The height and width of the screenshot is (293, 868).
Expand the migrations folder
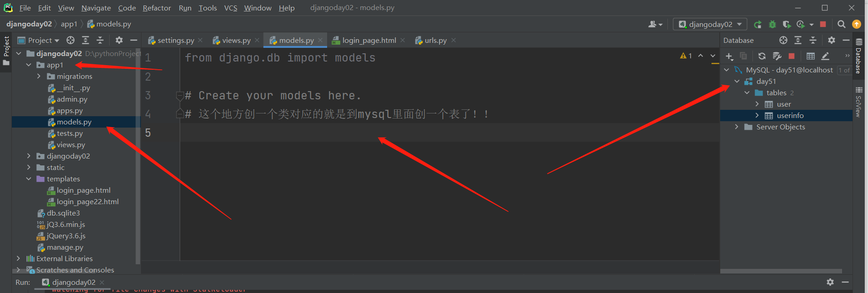coord(39,77)
